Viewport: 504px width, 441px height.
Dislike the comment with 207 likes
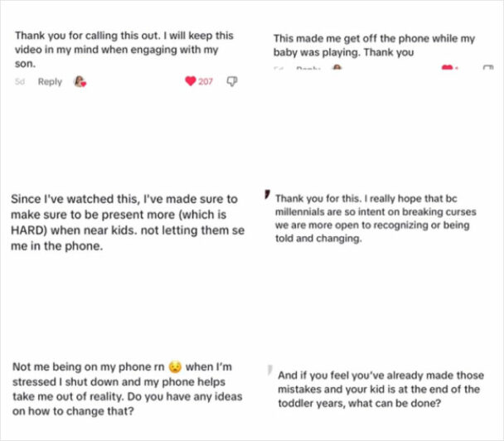click(232, 81)
